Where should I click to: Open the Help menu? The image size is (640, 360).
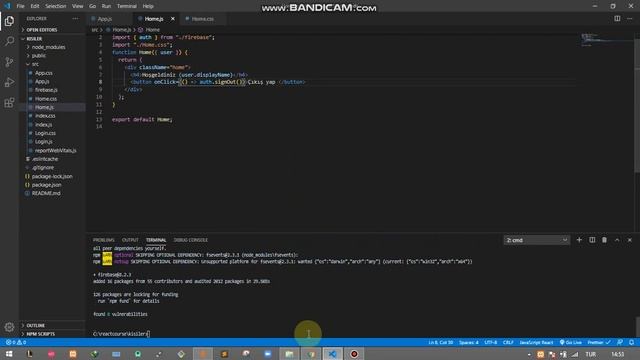tap(148, 6)
